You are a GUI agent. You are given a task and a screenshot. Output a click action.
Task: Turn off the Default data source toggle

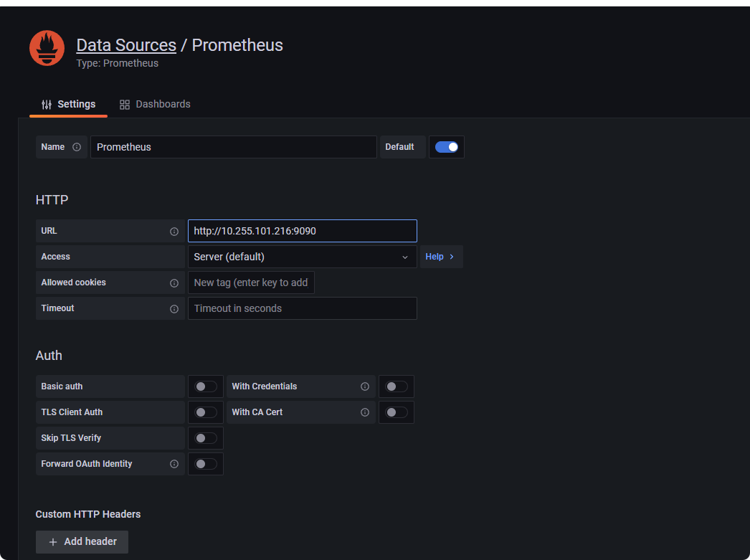(x=446, y=147)
